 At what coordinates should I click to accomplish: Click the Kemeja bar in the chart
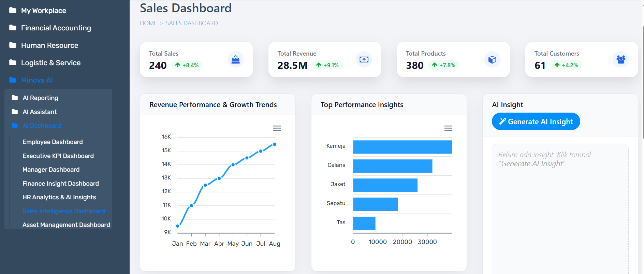(x=402, y=147)
